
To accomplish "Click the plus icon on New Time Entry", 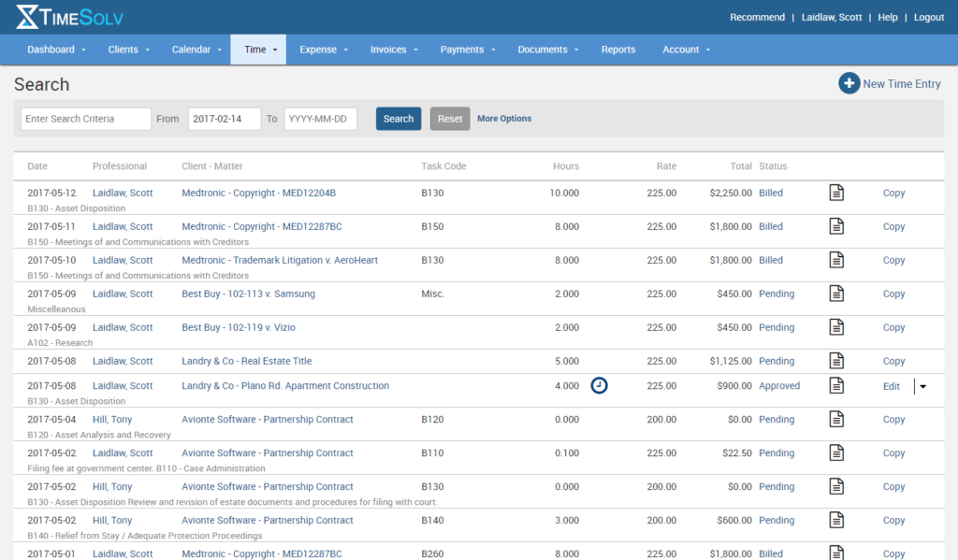I will click(x=849, y=83).
